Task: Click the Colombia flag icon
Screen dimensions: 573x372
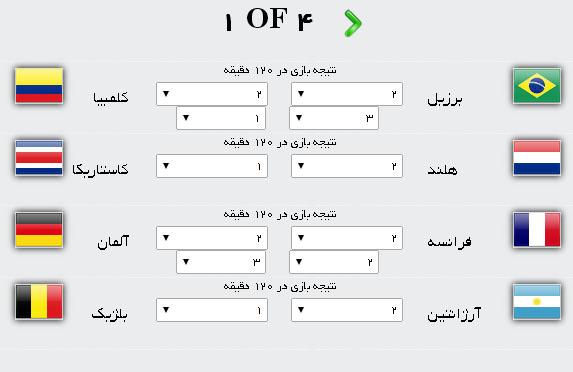Action: [39, 86]
